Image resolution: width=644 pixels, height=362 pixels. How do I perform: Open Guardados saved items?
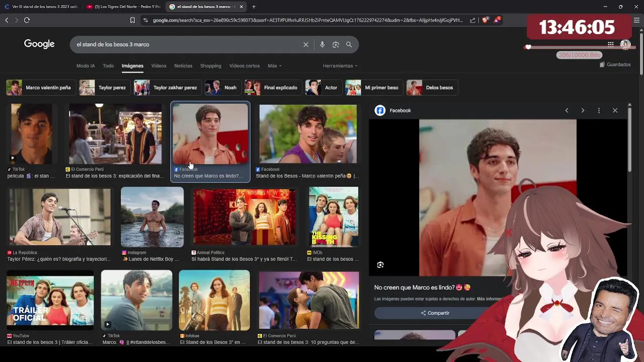tap(615, 64)
